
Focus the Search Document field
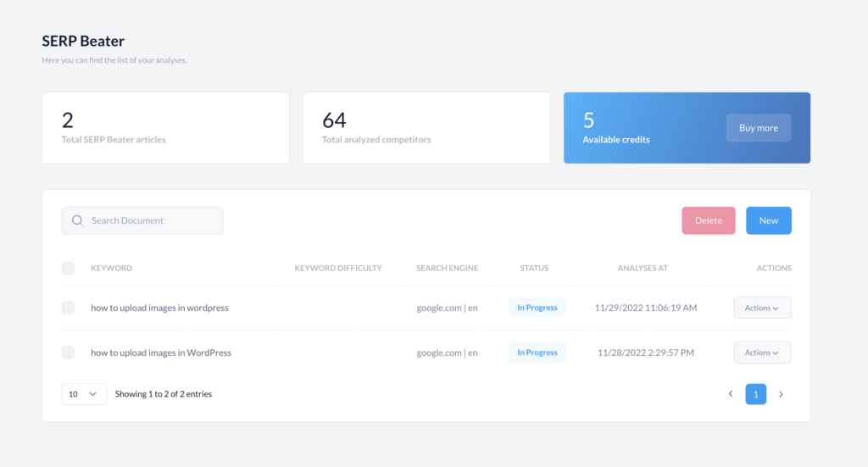click(x=142, y=220)
